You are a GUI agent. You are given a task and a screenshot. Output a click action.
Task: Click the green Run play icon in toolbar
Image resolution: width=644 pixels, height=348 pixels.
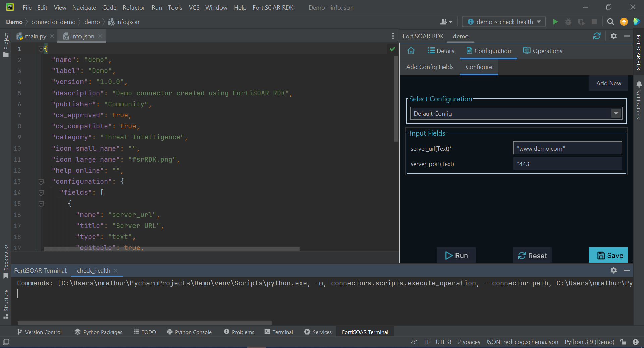[x=555, y=22]
